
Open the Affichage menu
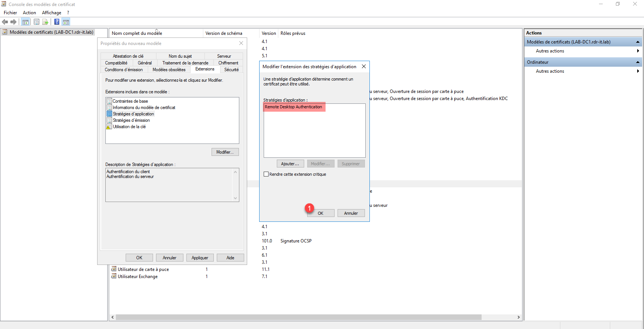51,13
